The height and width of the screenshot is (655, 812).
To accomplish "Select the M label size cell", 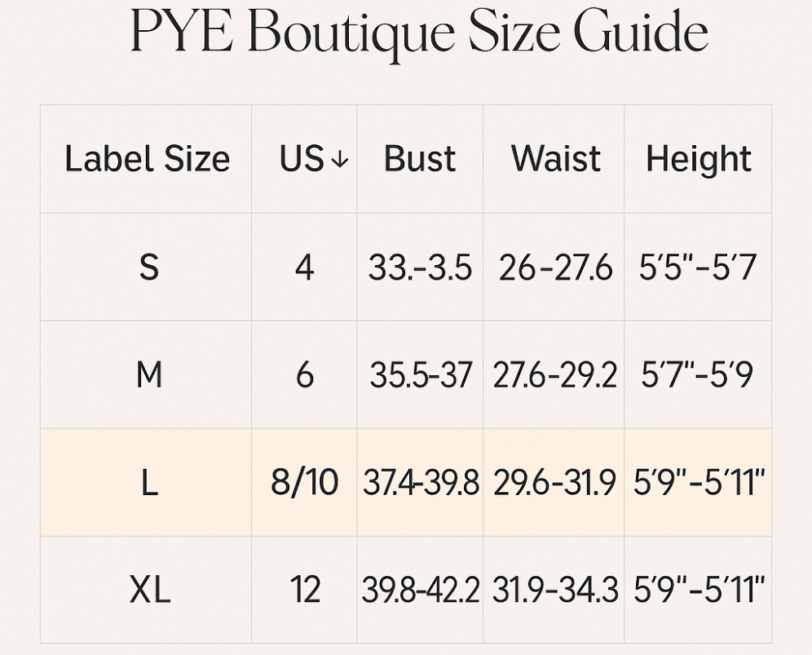I will coord(148,375).
